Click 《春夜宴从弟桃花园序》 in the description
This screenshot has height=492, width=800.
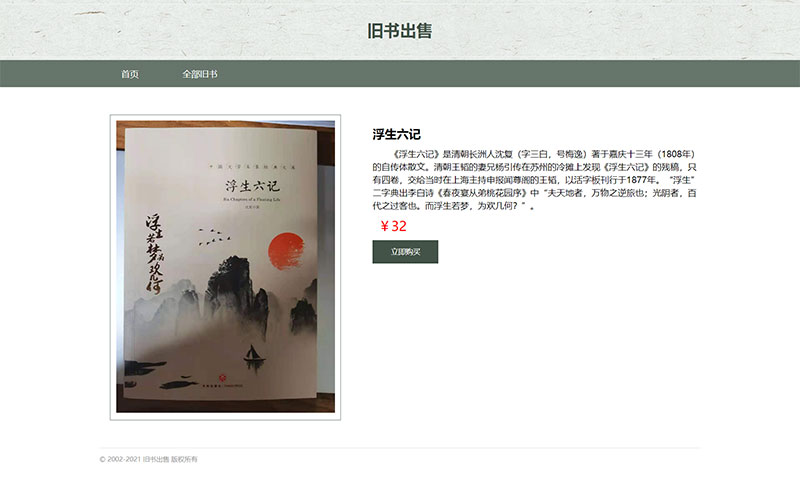pos(484,193)
